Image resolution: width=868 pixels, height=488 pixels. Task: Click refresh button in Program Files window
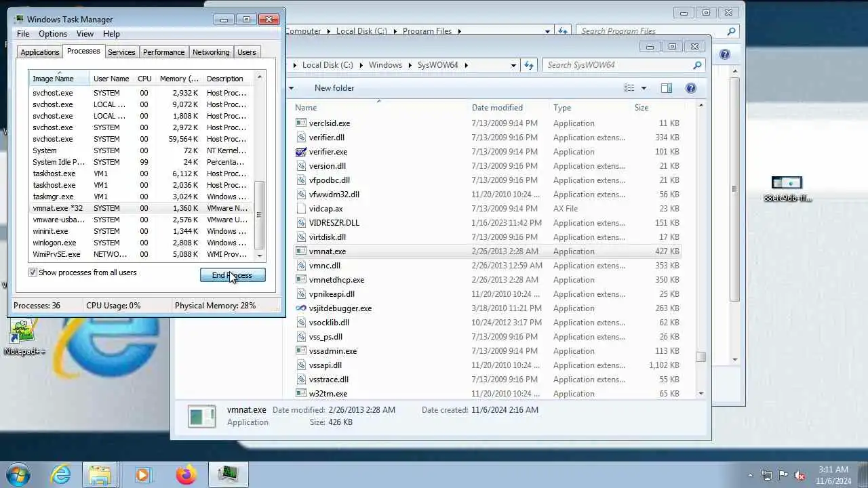pyautogui.click(x=563, y=31)
